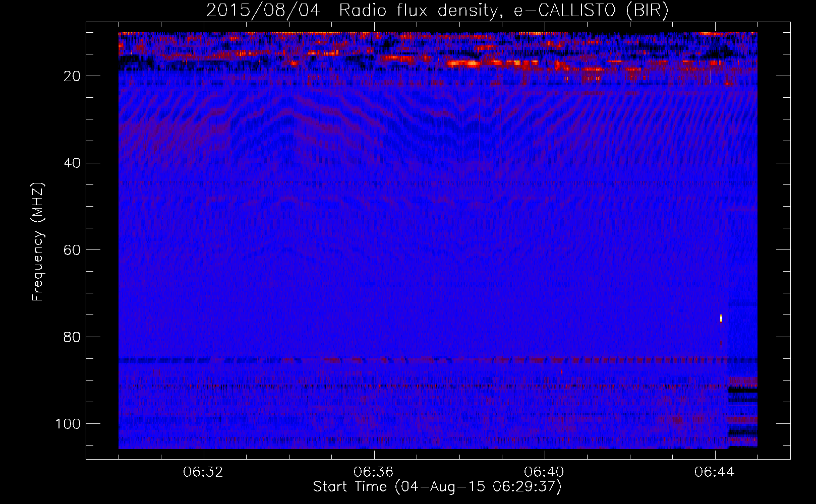The width and height of the screenshot is (816, 504).
Task: Click the 'Start Time (04-Aug-15 06:29:37)' label
Action: pyautogui.click(x=437, y=487)
